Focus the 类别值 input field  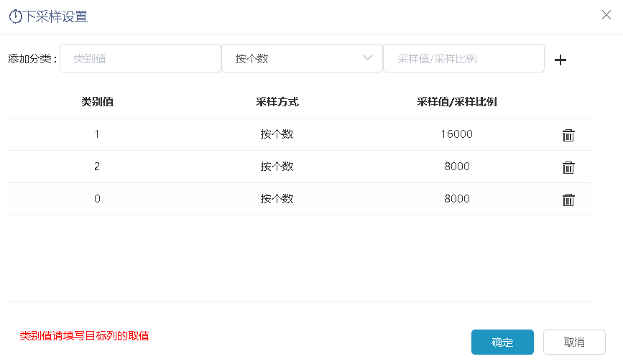(140, 58)
